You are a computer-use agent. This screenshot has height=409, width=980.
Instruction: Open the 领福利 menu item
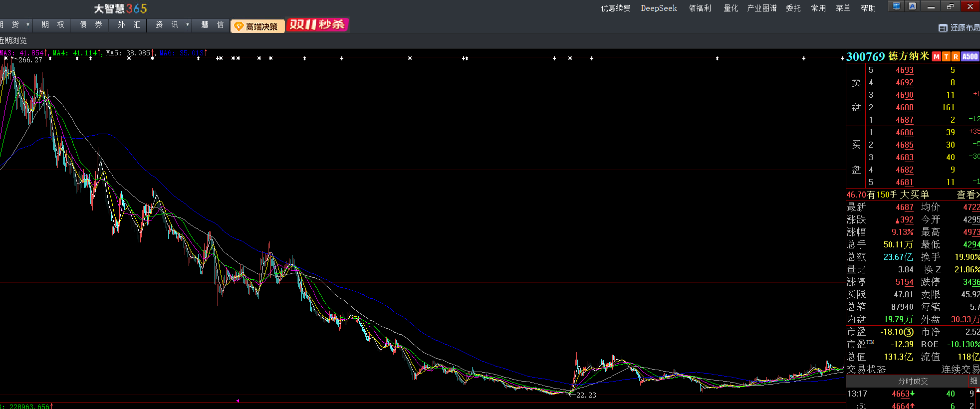pos(700,8)
